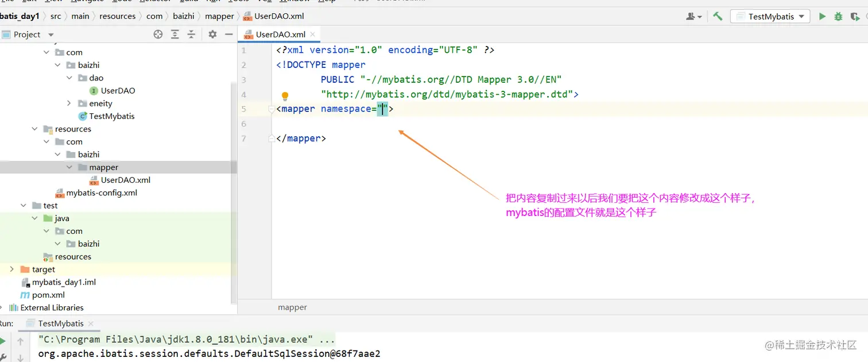The height and width of the screenshot is (362, 868).
Task: Fold the mapper tag at line 5
Action: point(272,109)
